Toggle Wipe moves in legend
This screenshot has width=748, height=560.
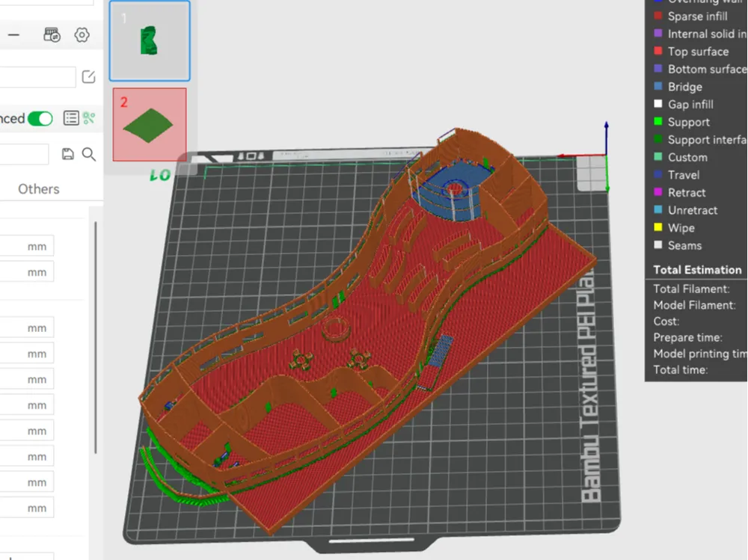tap(675, 227)
